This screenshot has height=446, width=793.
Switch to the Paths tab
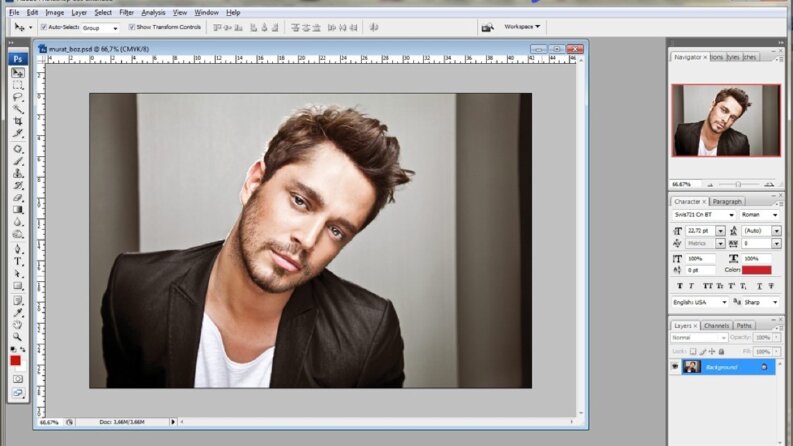click(x=744, y=326)
